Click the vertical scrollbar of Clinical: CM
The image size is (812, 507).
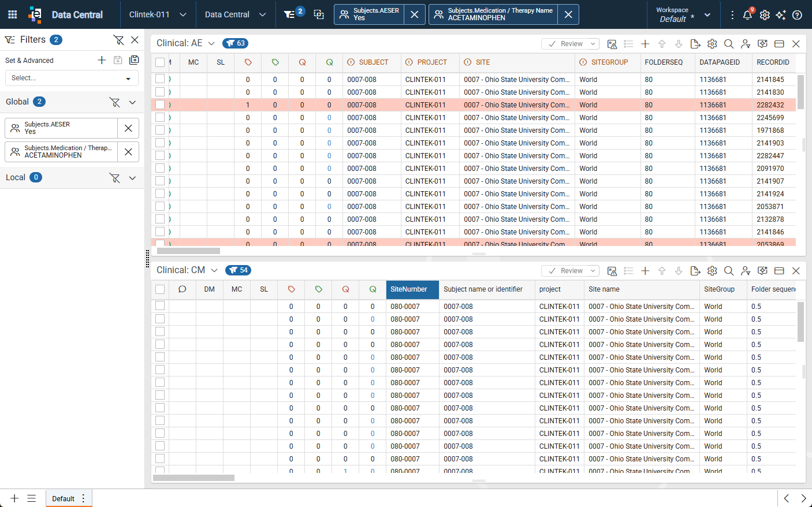pos(800,322)
